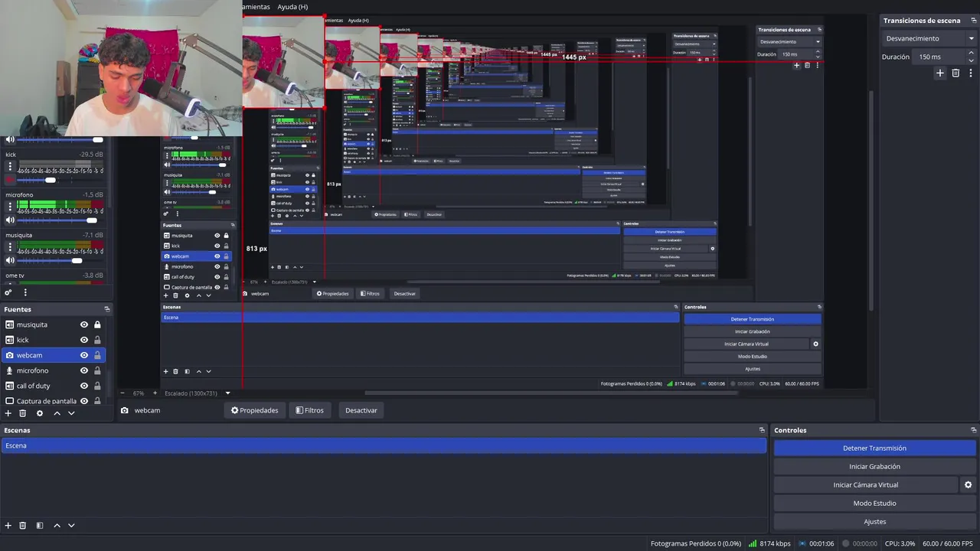
Task: Zoom out the preview with the minus icon
Action: pos(122,393)
